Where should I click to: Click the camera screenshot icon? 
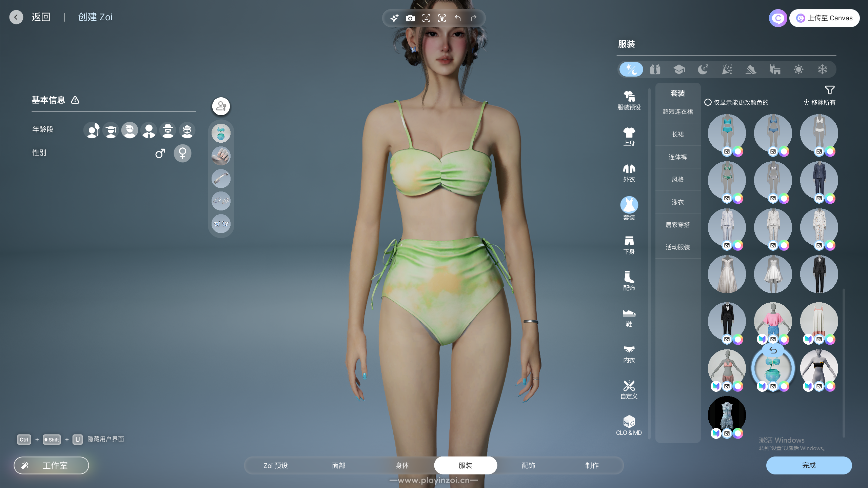click(410, 18)
